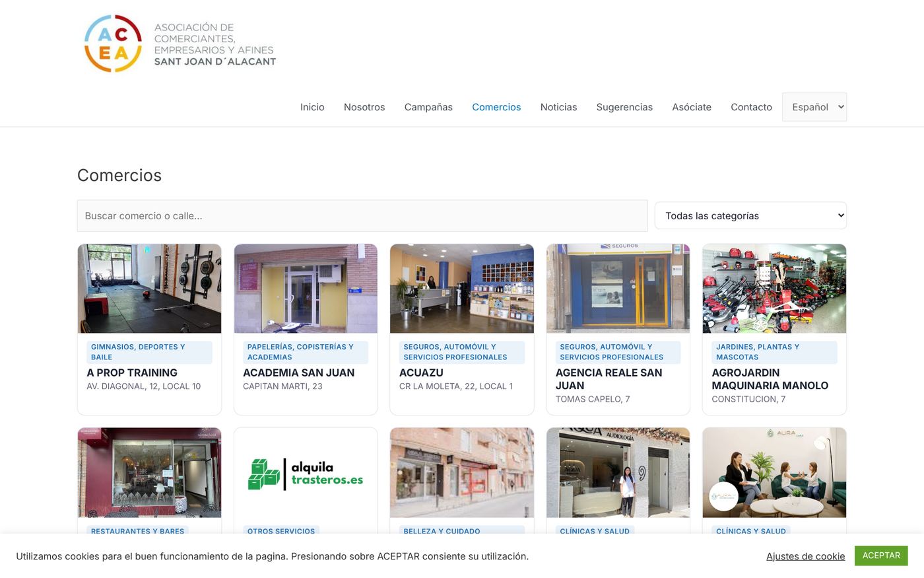The width and height of the screenshot is (924, 578).
Task: Open the ACADEMIA SAN JUAN storefront photo
Action: point(306,289)
